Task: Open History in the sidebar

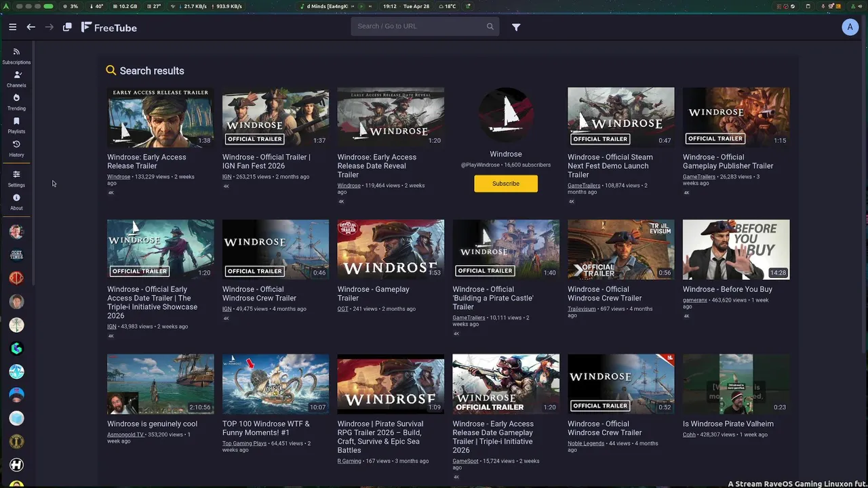Action: click(16, 149)
